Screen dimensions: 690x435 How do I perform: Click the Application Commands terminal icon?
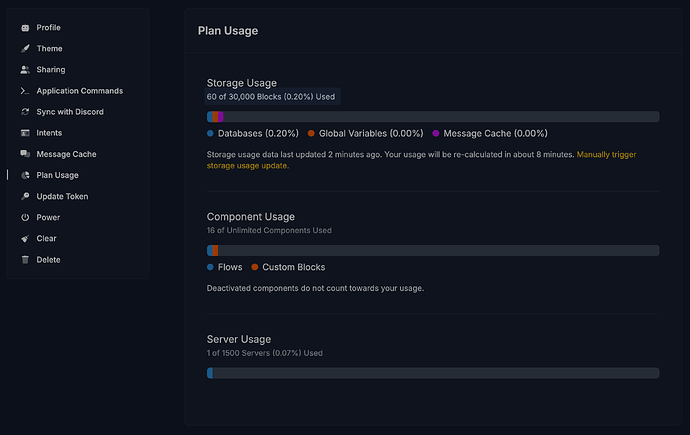(25, 91)
